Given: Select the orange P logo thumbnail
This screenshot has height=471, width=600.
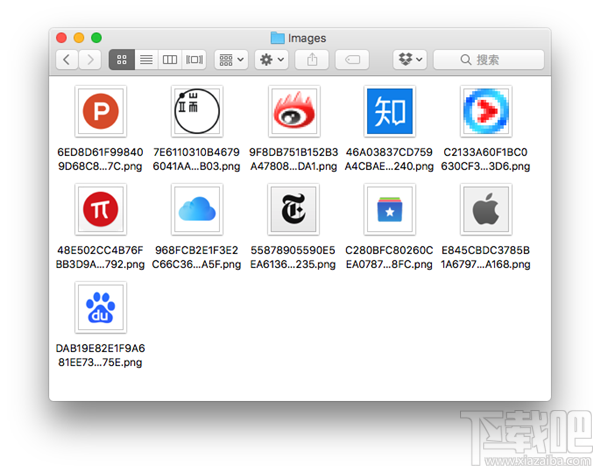Looking at the screenshot, I should [x=101, y=111].
